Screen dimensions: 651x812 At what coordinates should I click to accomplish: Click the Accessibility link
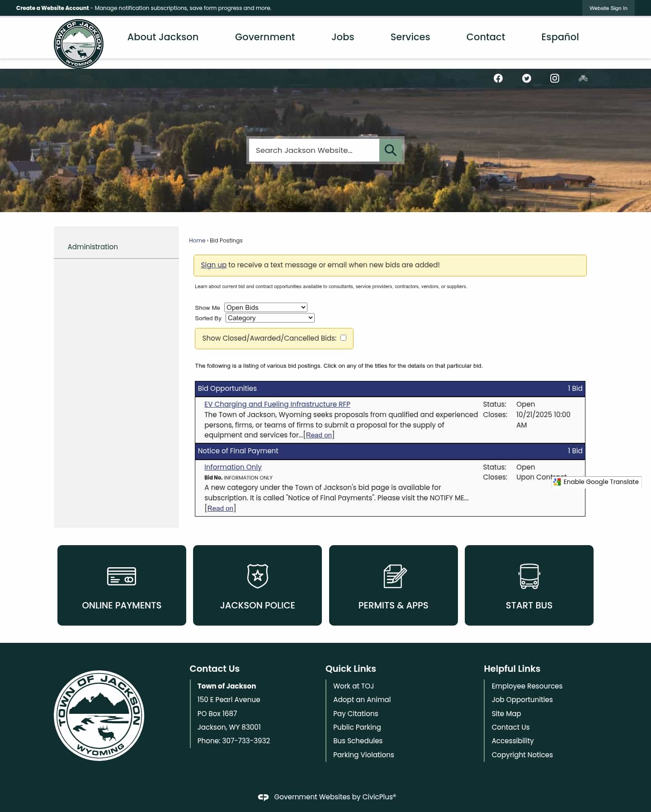click(513, 741)
